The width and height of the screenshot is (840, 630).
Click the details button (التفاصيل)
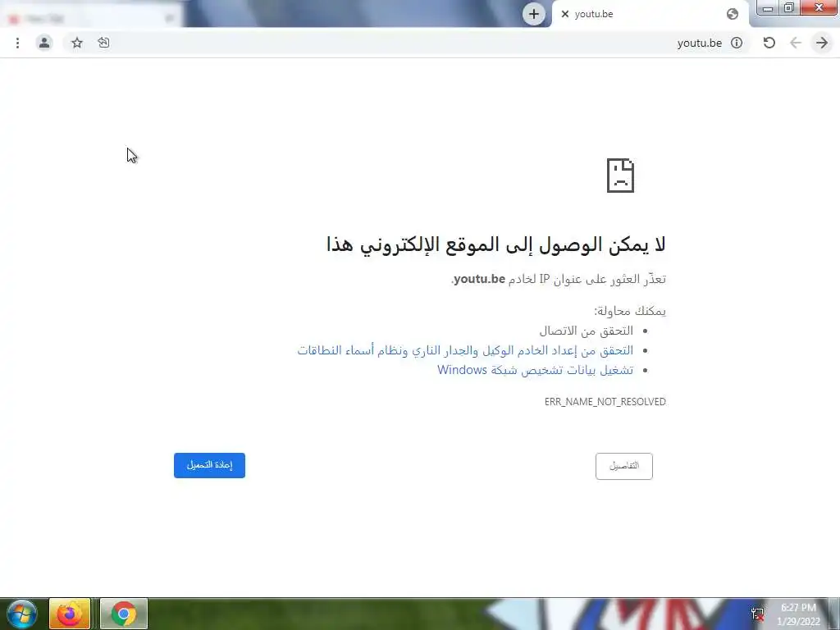[x=624, y=466]
